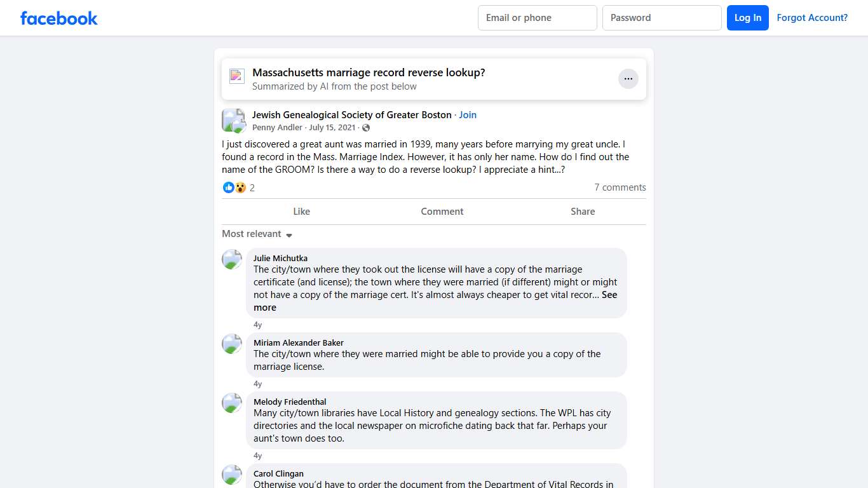
Task: Open the three-dots options menu
Action: click(x=628, y=79)
